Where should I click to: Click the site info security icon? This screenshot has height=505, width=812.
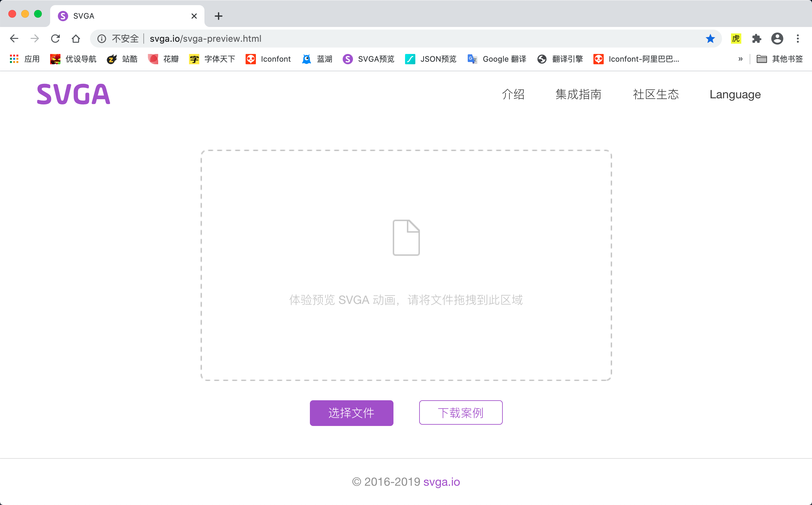(102, 39)
